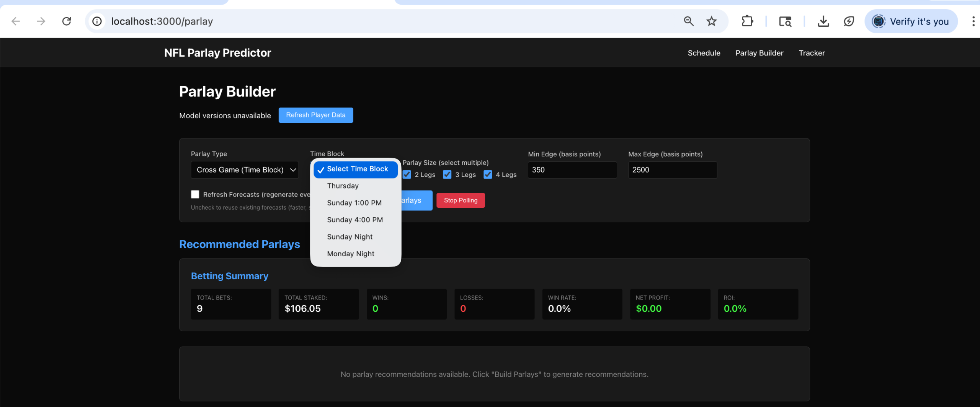Go to the Schedule nav link
980x407 pixels.
(704, 53)
